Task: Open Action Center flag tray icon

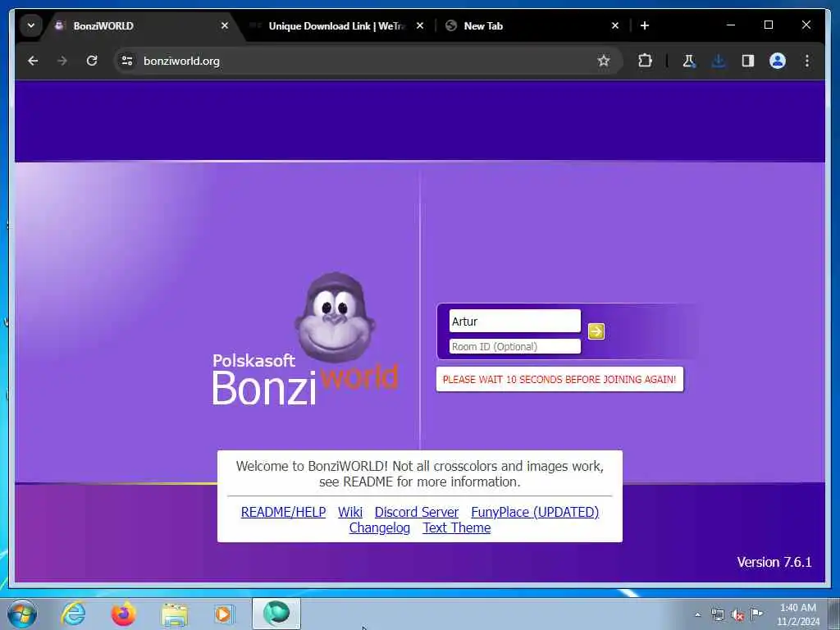Action: (756, 614)
